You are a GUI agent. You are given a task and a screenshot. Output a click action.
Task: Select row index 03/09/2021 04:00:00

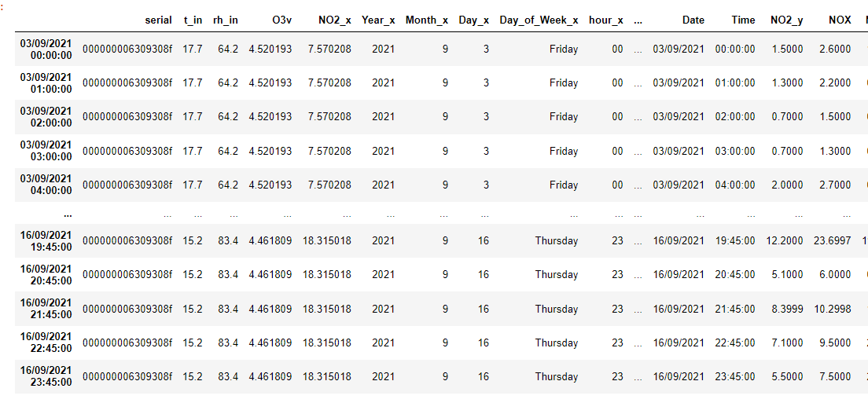click(x=46, y=185)
